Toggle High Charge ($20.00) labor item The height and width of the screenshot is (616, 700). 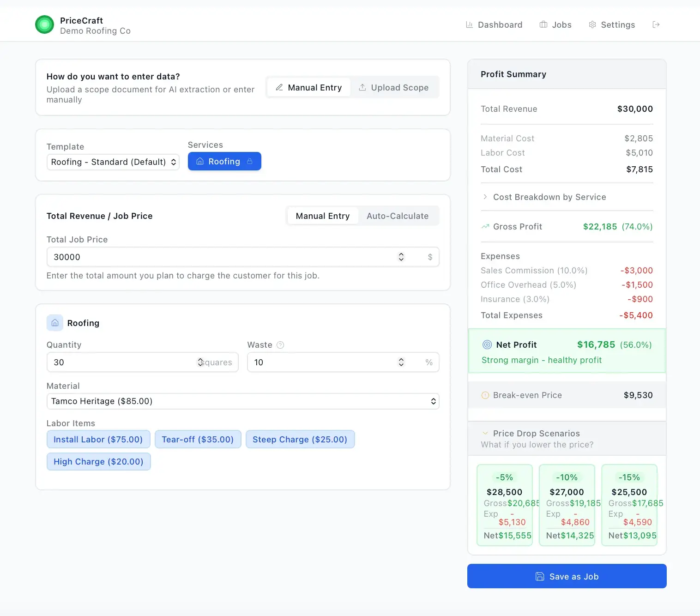(99, 461)
